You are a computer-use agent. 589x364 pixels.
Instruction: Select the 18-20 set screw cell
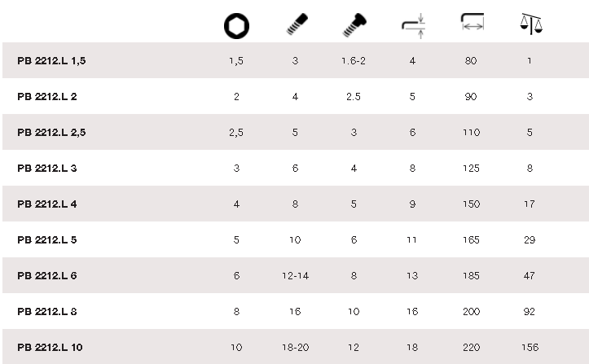coord(295,348)
